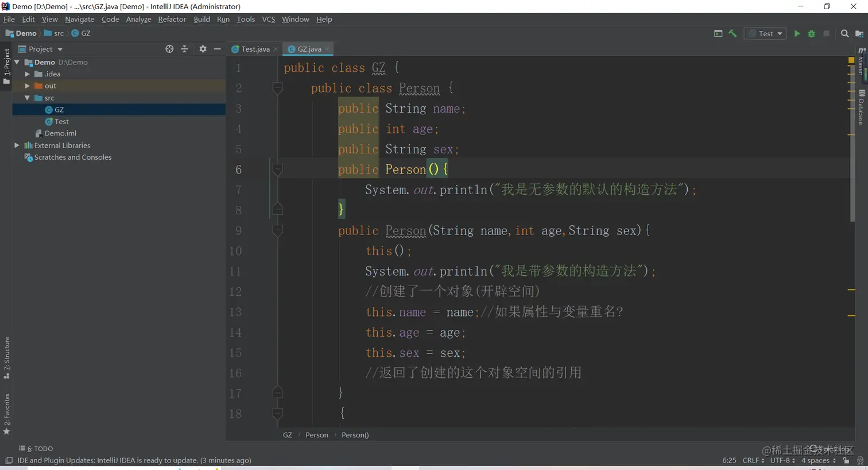The height and width of the screenshot is (470, 868).
Task: Open the Test run configuration dropdown
Action: coord(765,33)
